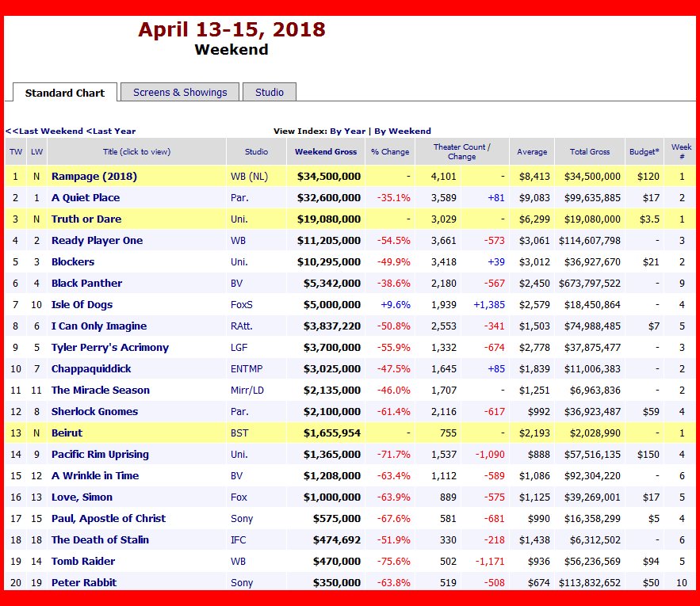Click the Sony studio link for Peter Rabbit
700x606 pixels.
point(242,583)
